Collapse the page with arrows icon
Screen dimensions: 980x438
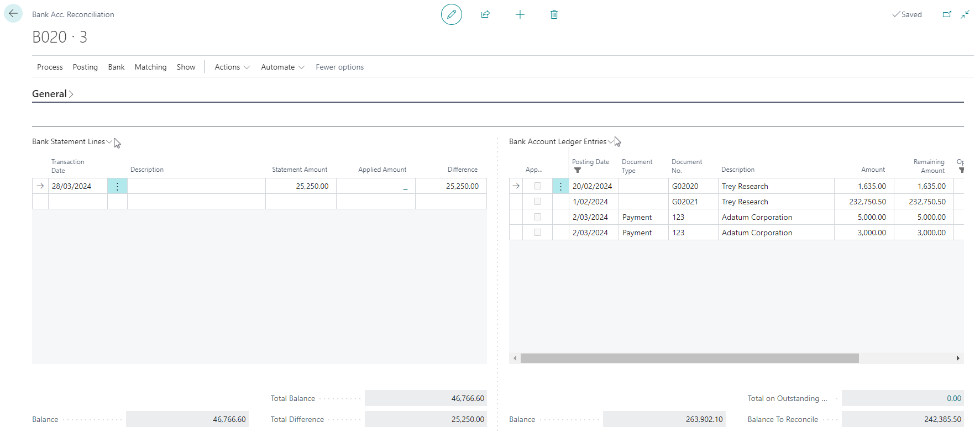coord(965,14)
